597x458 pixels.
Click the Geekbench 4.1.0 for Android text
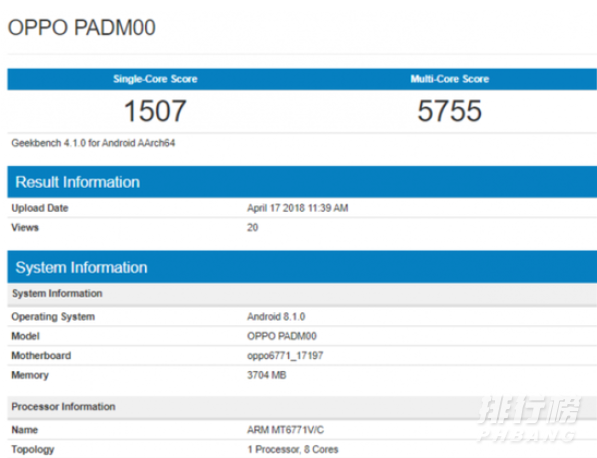click(x=93, y=143)
